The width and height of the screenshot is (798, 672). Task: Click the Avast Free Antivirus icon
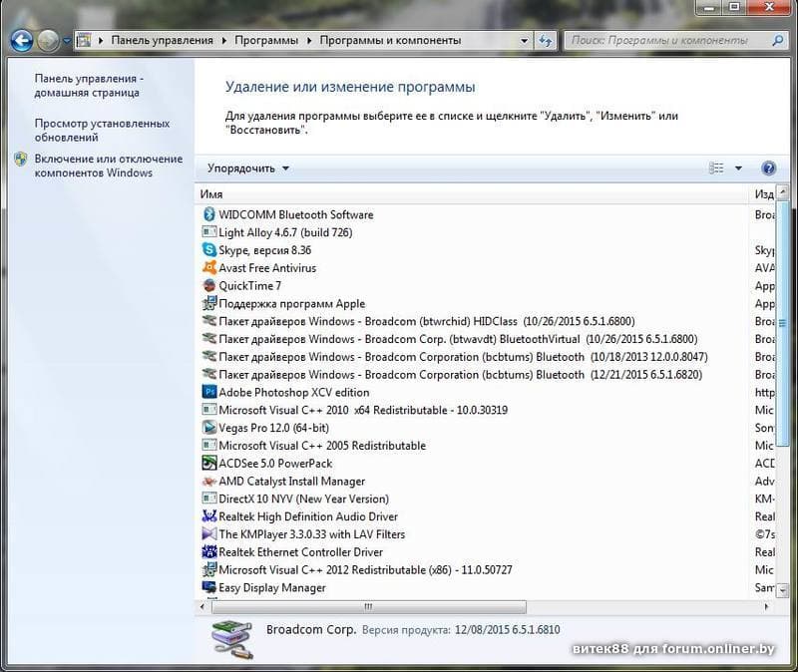pyautogui.click(x=209, y=267)
